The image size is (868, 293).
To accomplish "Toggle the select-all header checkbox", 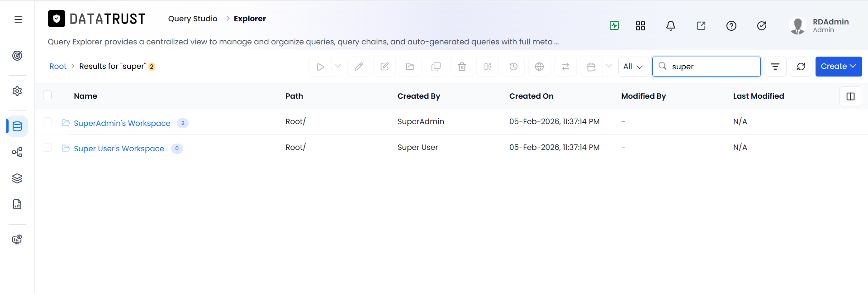I will click(47, 95).
